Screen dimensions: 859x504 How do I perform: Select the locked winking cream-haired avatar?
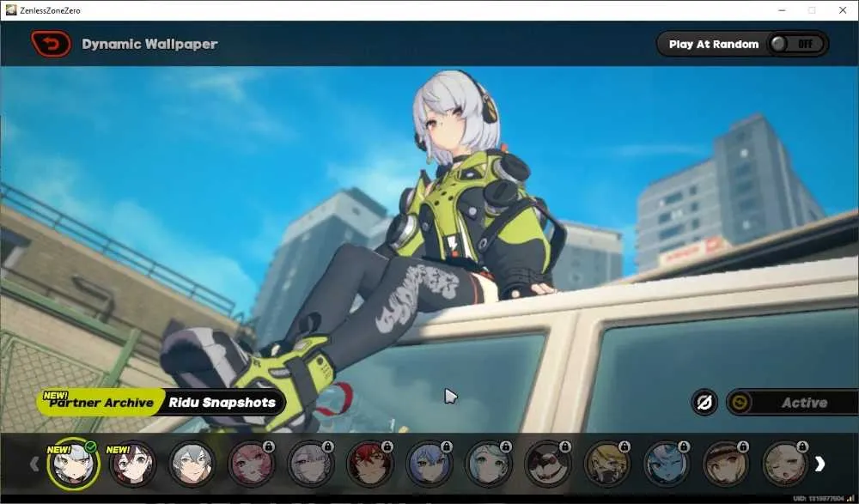785,464
